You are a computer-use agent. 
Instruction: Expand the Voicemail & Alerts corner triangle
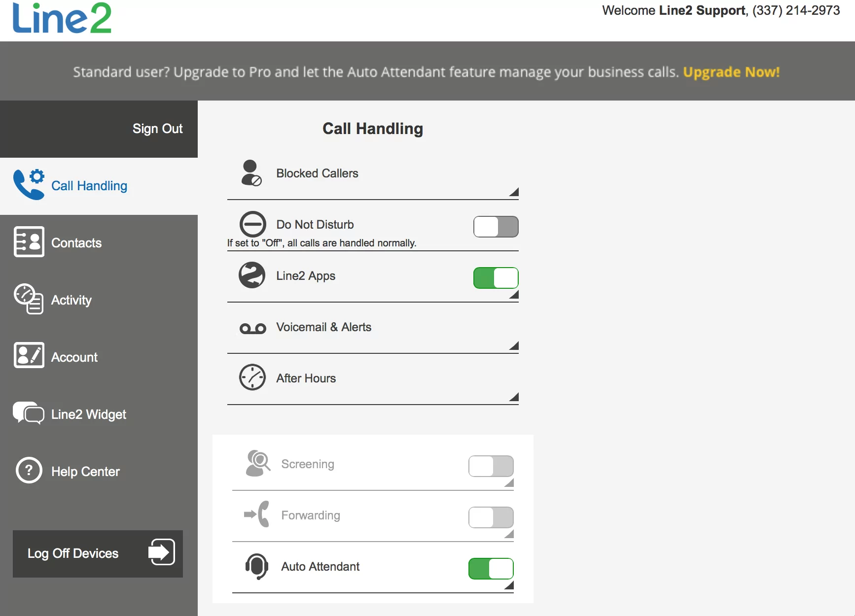tap(514, 346)
